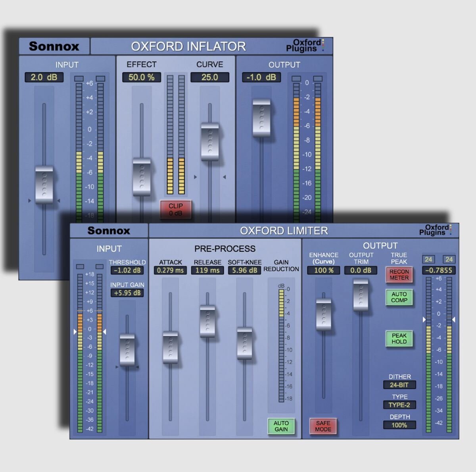Click the Attack time value field

tap(170, 270)
